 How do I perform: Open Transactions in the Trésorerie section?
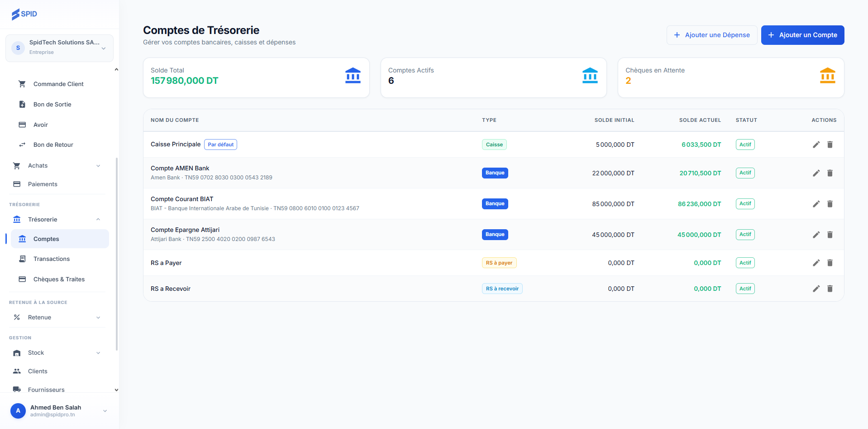coord(51,259)
